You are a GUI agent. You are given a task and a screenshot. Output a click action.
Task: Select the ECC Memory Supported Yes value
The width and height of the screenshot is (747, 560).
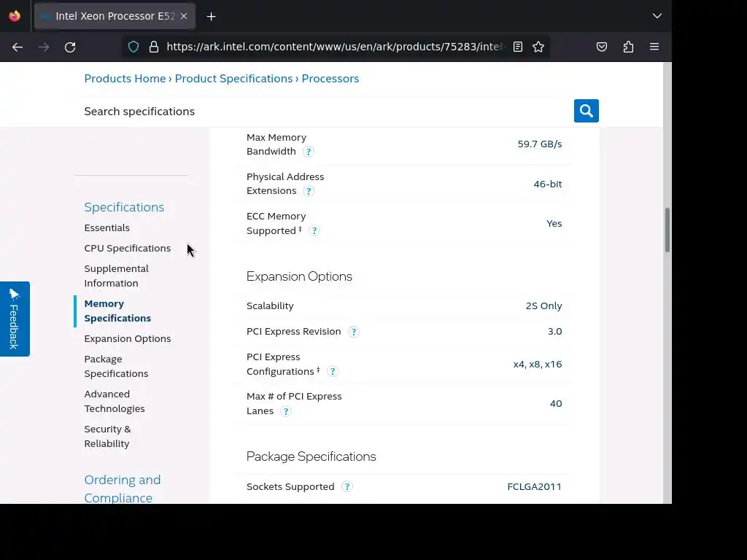(x=554, y=224)
